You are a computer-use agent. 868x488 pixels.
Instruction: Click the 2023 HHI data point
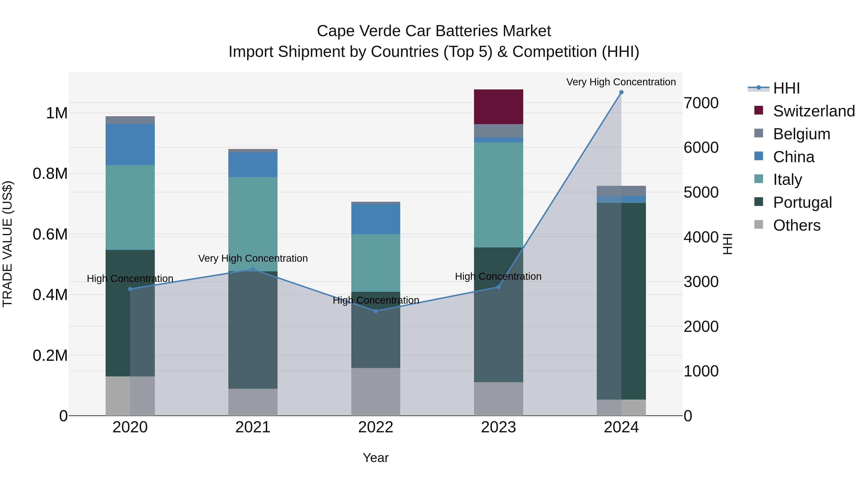[499, 287]
